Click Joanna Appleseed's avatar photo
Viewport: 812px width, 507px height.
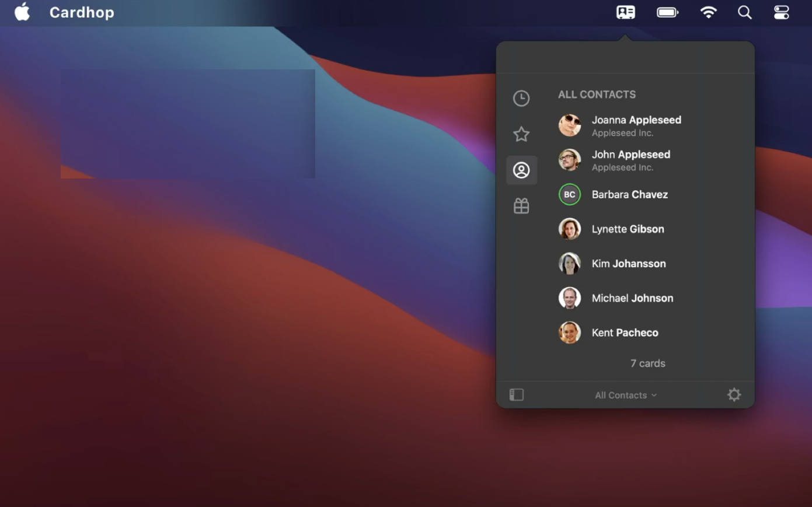pyautogui.click(x=570, y=125)
